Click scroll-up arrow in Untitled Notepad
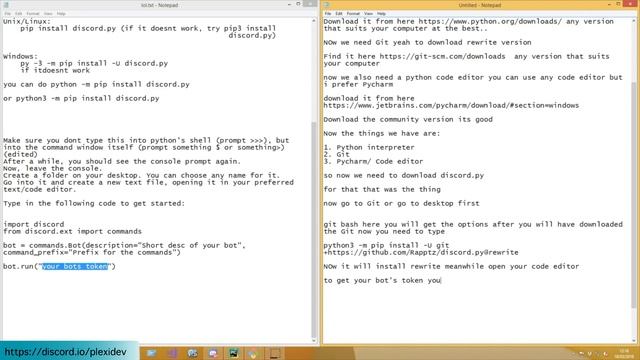Screen dimensions: 640x360 tap(634, 21)
